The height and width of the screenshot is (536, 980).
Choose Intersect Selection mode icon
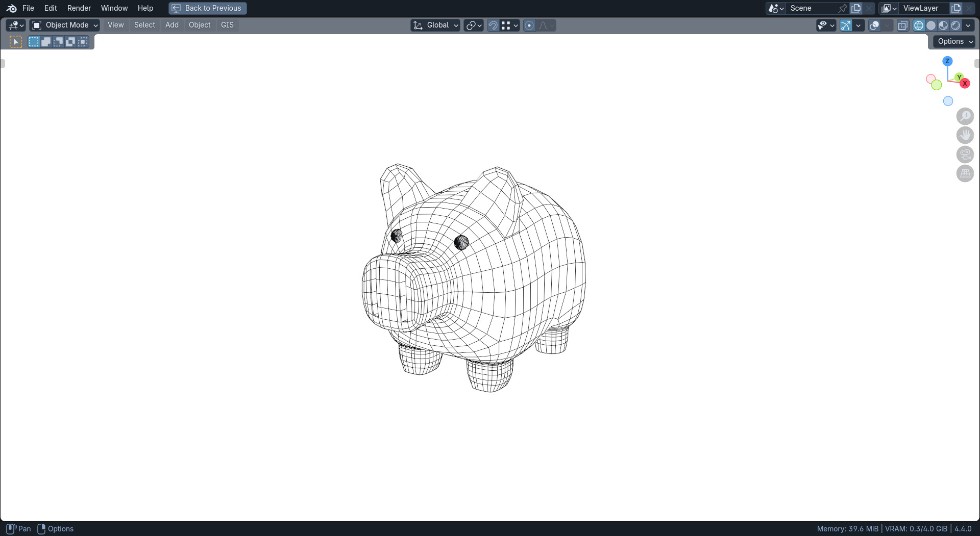pyautogui.click(x=83, y=42)
